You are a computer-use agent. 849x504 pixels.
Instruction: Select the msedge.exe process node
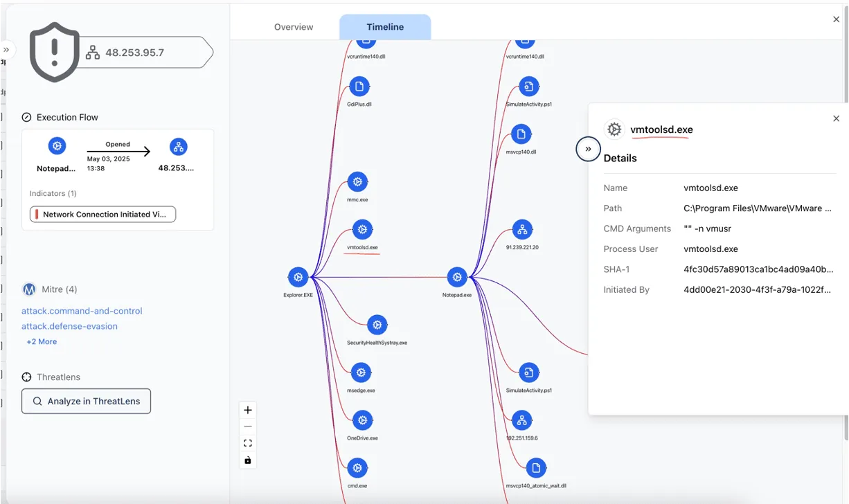click(x=360, y=372)
